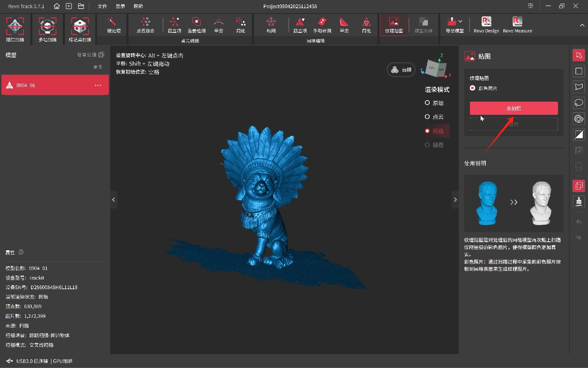Switch render mode to 原始

pyautogui.click(x=427, y=103)
